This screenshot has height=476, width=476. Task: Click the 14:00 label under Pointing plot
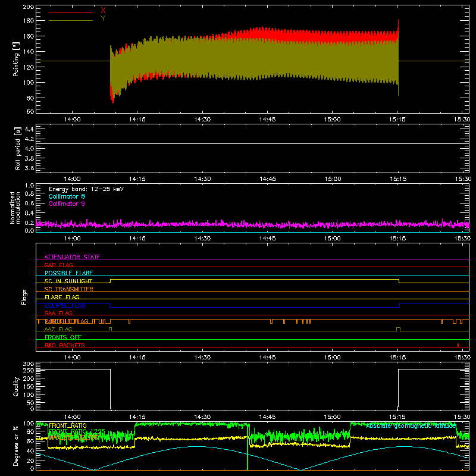pos(72,120)
